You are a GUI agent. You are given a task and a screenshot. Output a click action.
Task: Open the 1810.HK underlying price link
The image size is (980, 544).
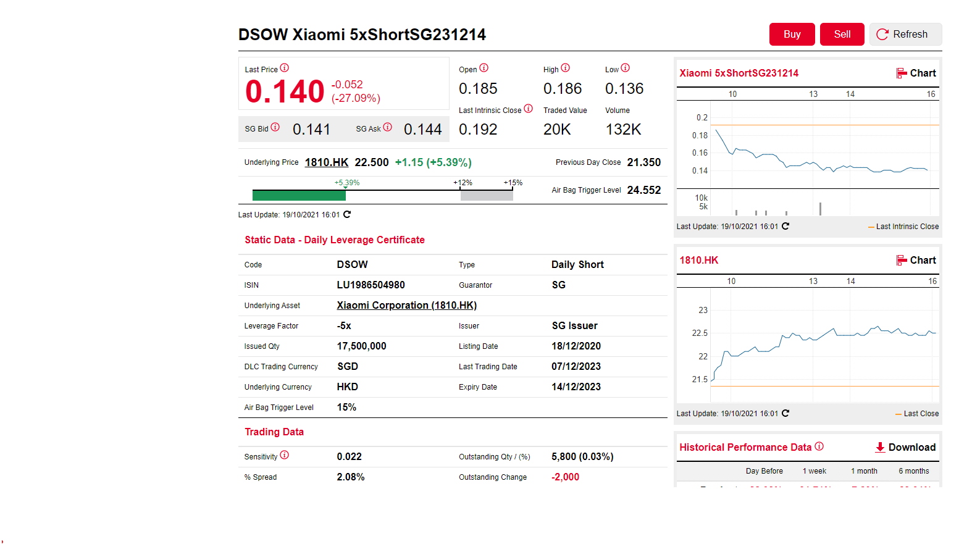point(327,162)
